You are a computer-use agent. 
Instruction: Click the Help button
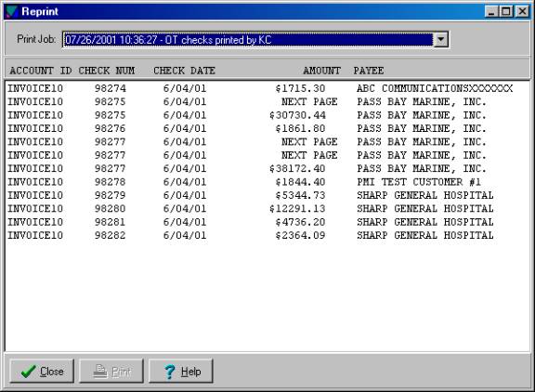180,371
